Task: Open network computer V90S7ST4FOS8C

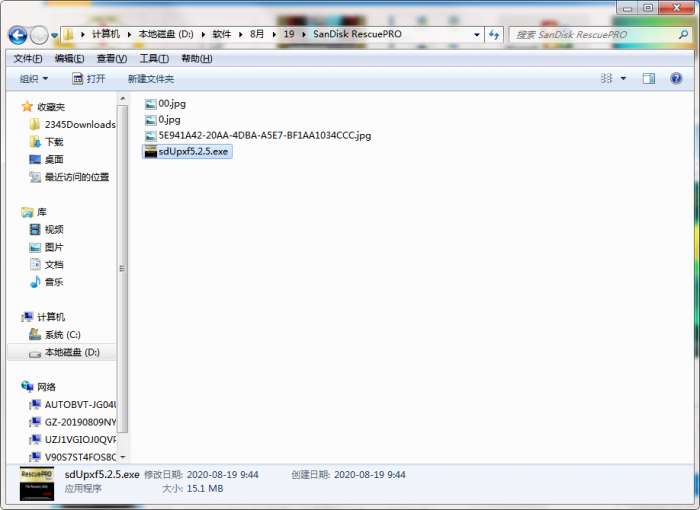Action: tap(72, 457)
